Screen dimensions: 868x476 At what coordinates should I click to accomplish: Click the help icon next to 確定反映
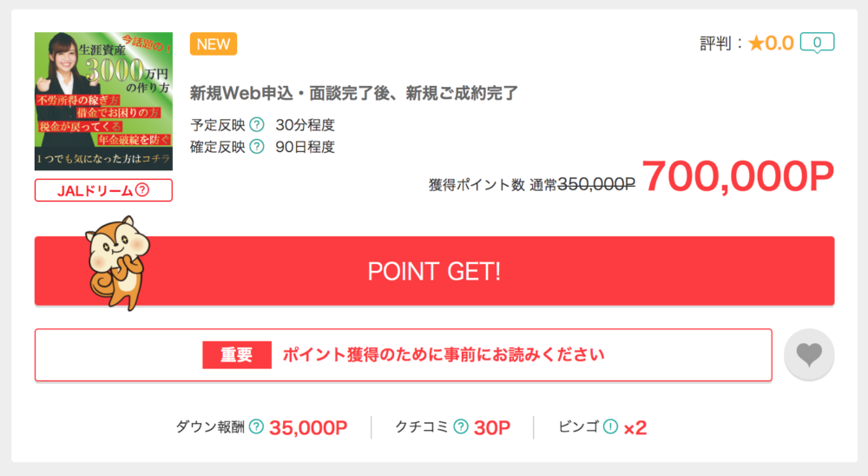pos(257,147)
